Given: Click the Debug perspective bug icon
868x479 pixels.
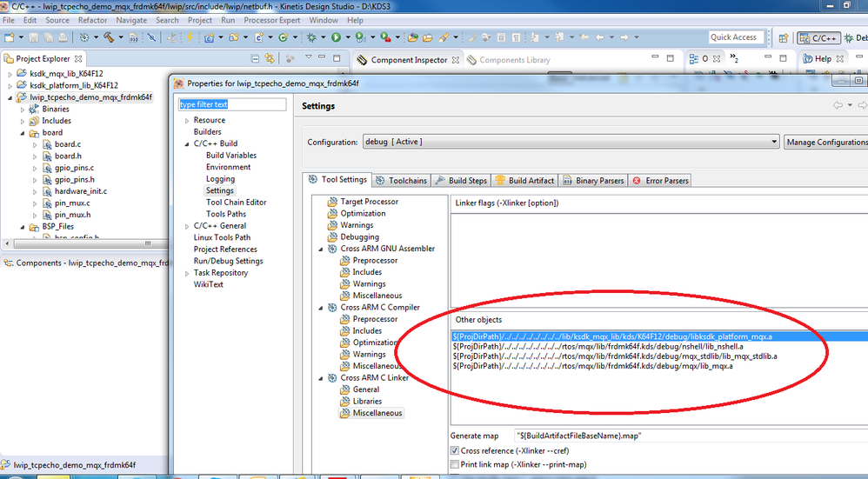Looking at the screenshot, I should point(849,38).
